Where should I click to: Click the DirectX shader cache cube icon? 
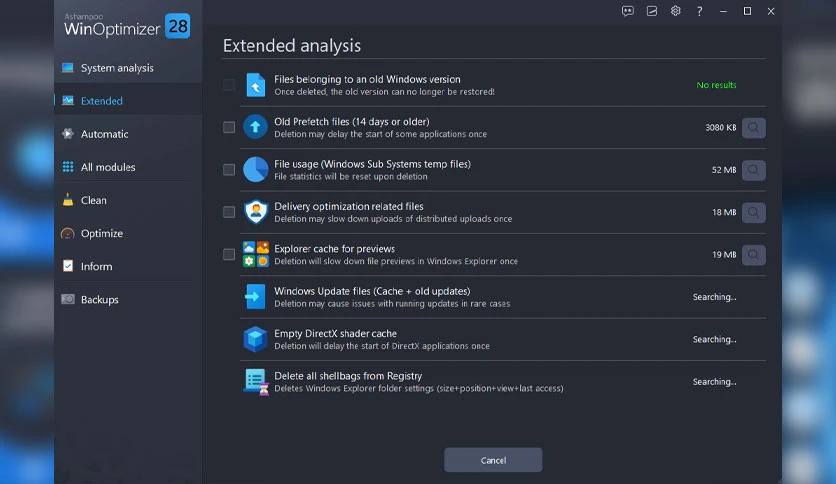255,339
